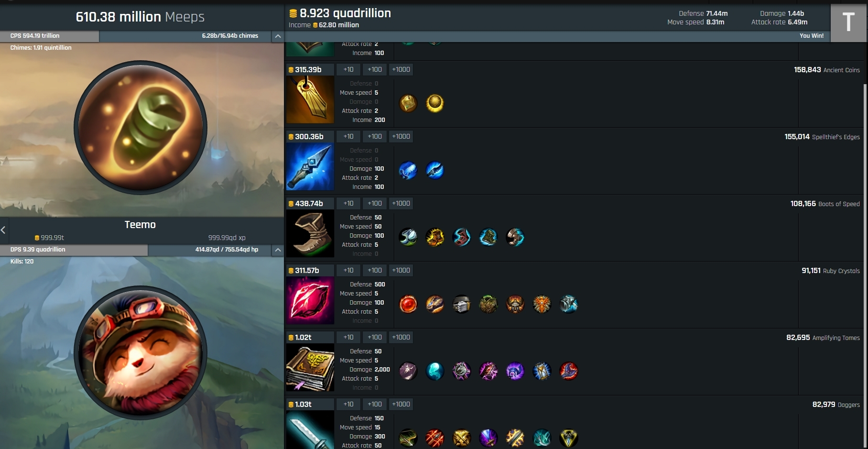Choose first upgrade in Boots of Speed row

[408, 237]
